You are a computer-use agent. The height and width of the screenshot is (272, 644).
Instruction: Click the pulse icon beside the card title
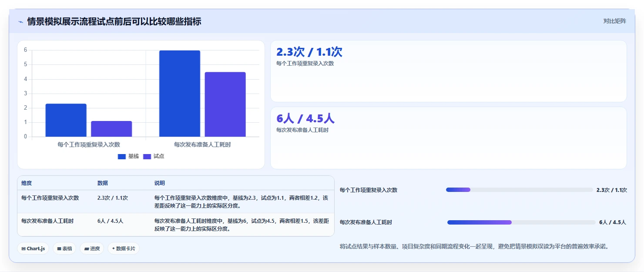pos(20,21)
